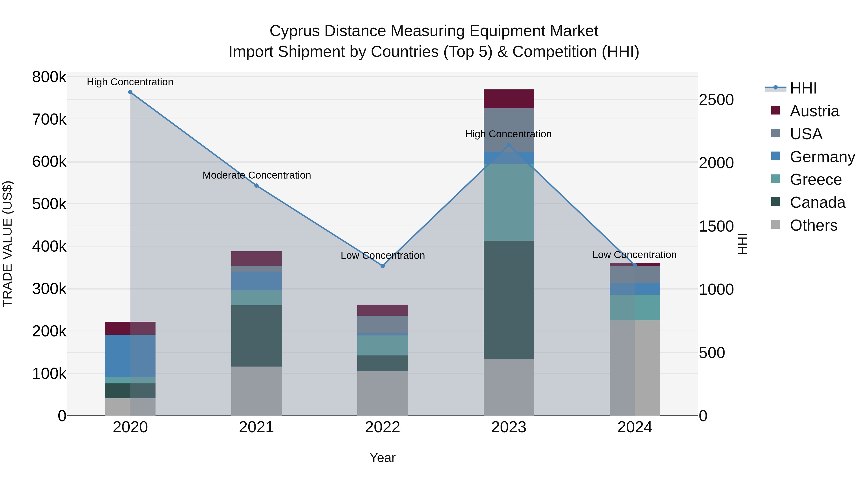Click the chart title 'Cyprus Distance Measuring Equipment Market'

(434, 31)
